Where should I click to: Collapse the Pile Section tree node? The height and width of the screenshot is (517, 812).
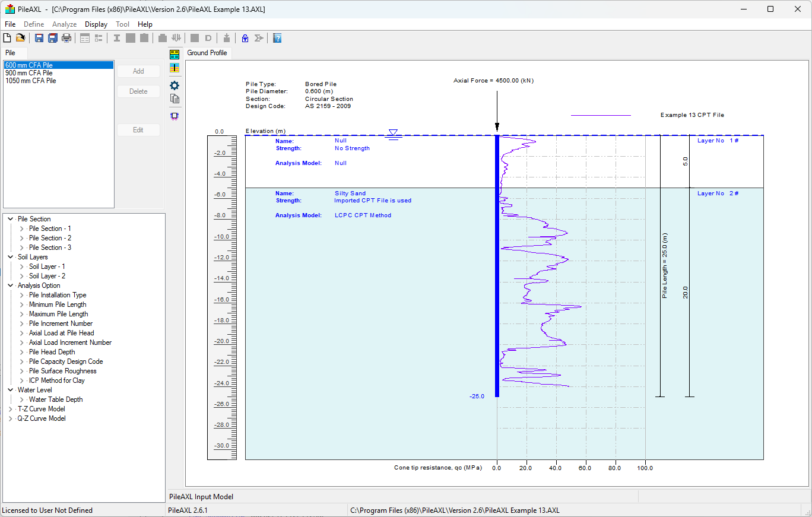click(x=10, y=219)
